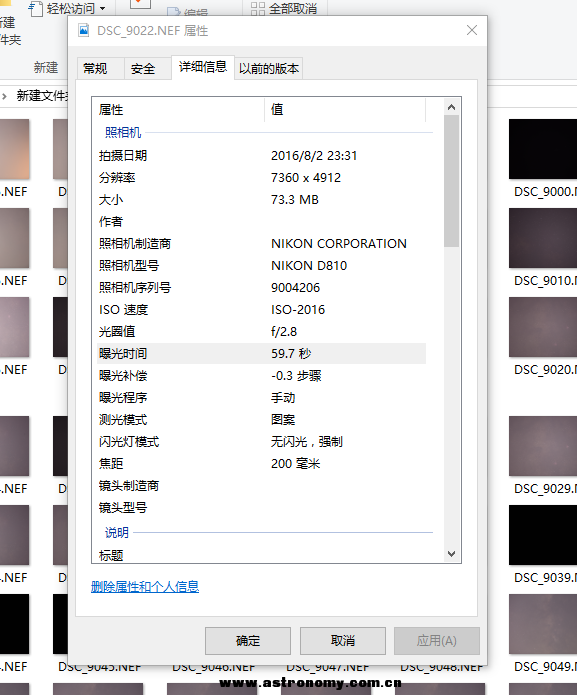
Task: Click 全部取消 in Explorer ribbon
Action: 285,8
